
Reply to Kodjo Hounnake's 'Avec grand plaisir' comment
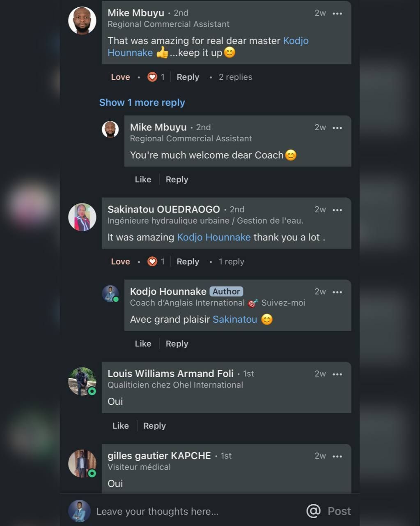(x=177, y=344)
